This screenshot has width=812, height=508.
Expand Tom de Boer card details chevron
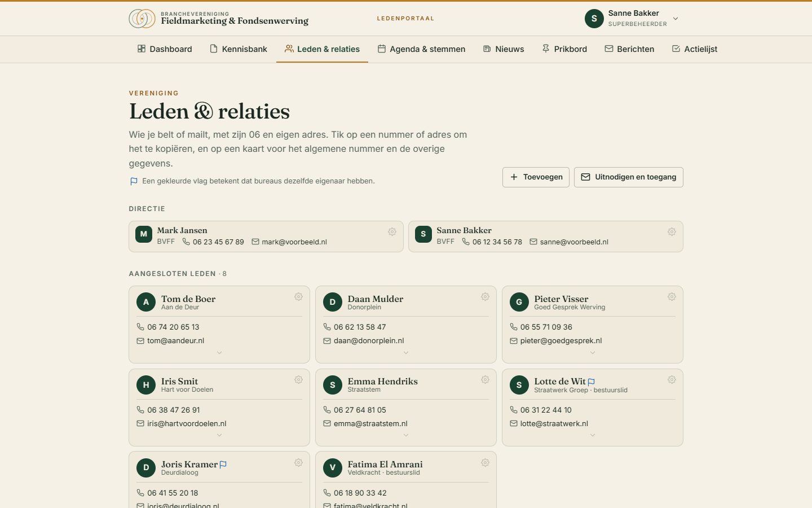pos(219,353)
